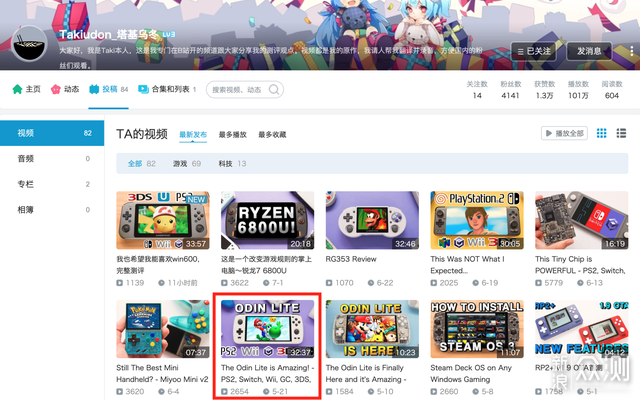Click the 获赞数 1.3万 stat

point(544,90)
